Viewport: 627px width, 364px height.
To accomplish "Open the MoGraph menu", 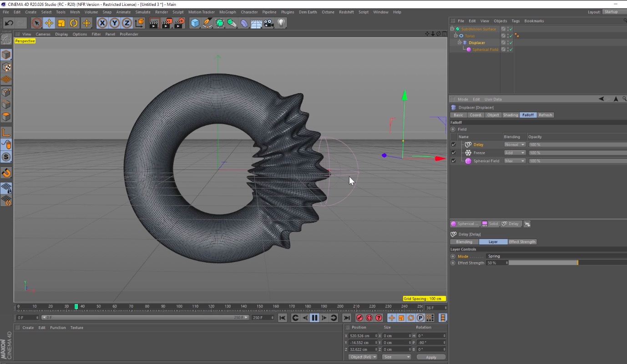I will click(x=228, y=12).
